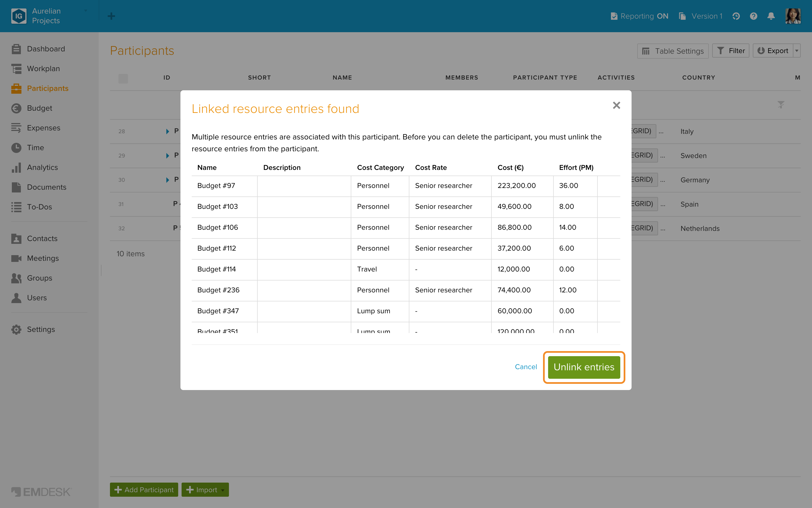Open the Import dropdown button

point(205,490)
